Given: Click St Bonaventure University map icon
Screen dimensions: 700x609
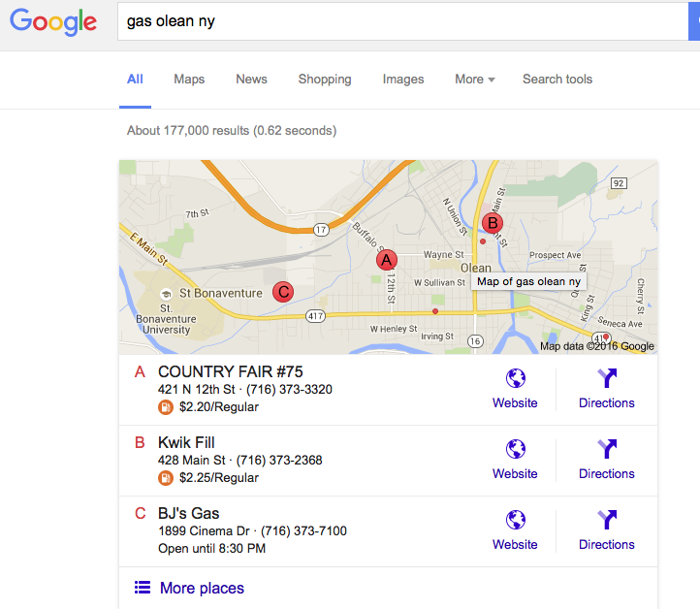Looking at the screenshot, I should click(166, 294).
